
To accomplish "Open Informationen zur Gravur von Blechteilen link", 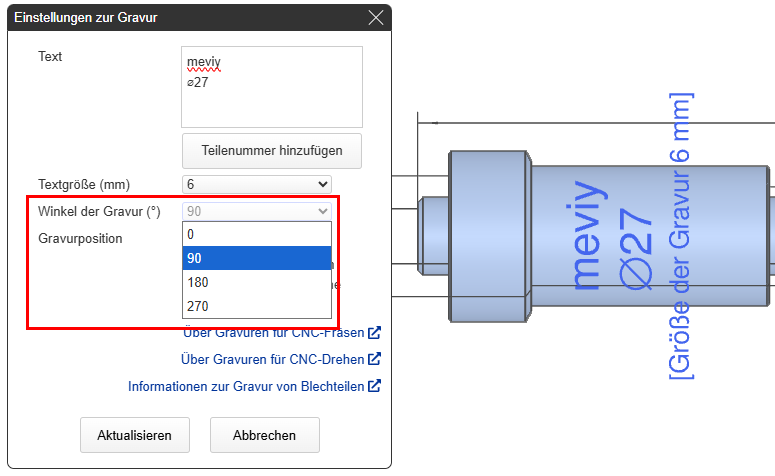I will (247, 385).
